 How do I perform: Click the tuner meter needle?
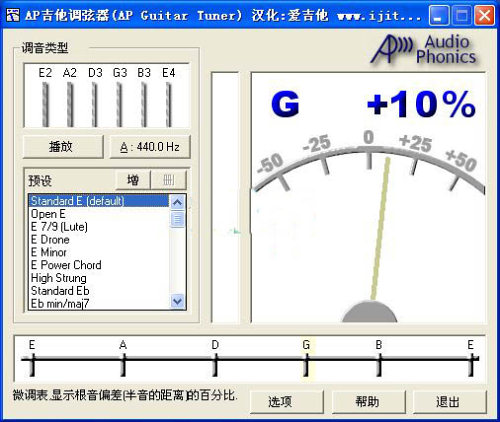(x=380, y=229)
